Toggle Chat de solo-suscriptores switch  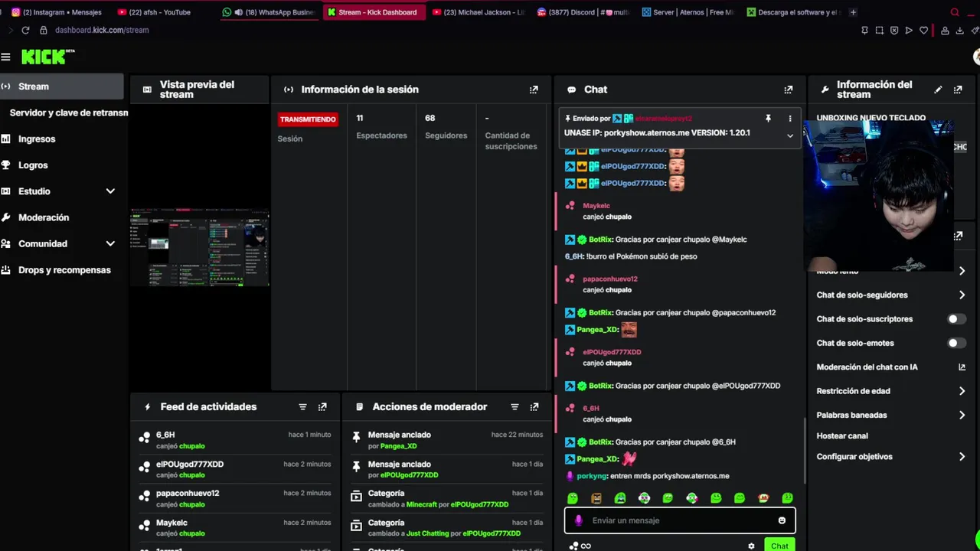click(x=956, y=319)
